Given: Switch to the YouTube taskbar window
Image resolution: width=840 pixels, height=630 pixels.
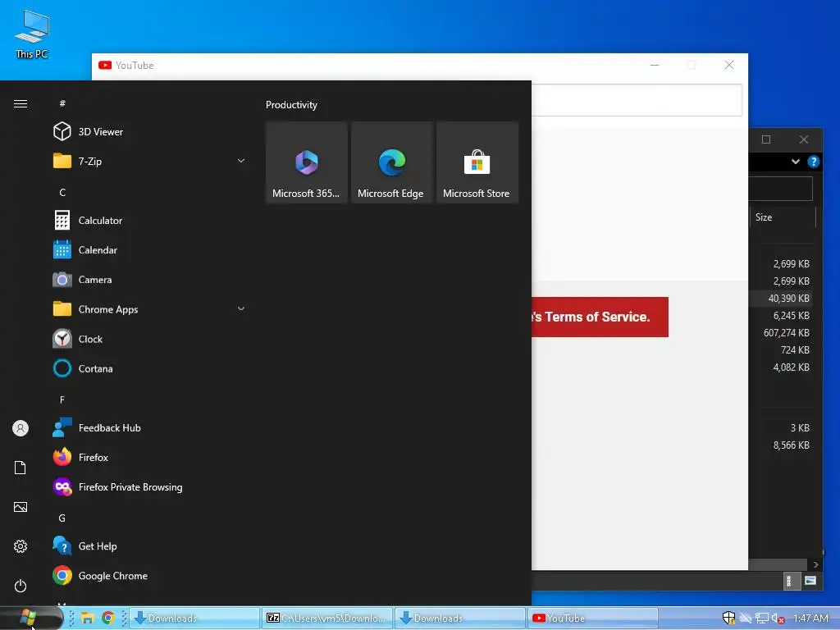Looking at the screenshot, I should [x=592, y=619].
